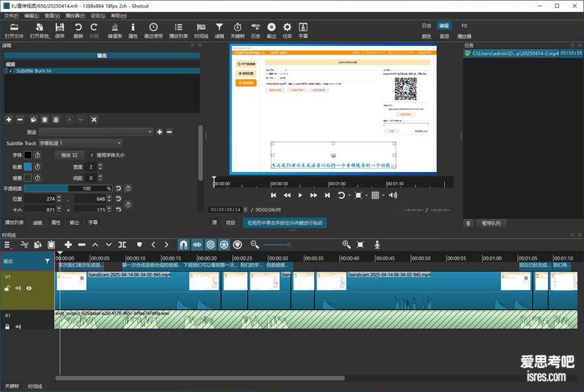Toggle ripple edit button in timeline

(x=211, y=245)
